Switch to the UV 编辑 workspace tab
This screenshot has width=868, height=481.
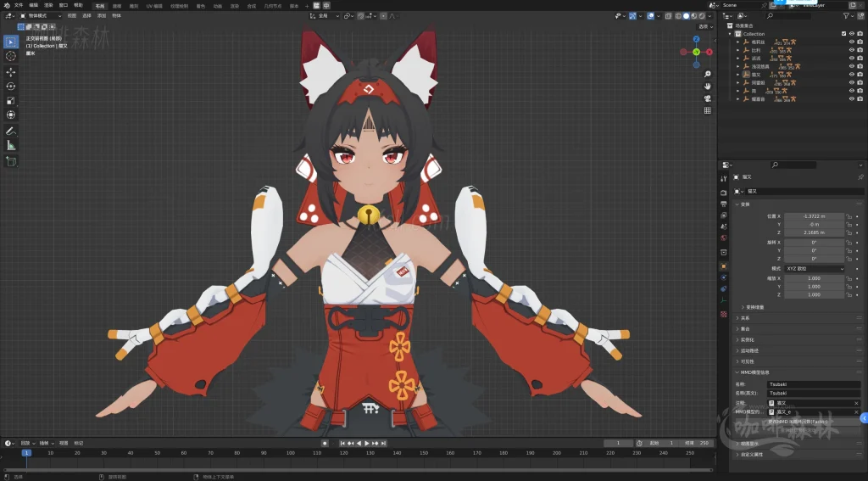pos(154,6)
